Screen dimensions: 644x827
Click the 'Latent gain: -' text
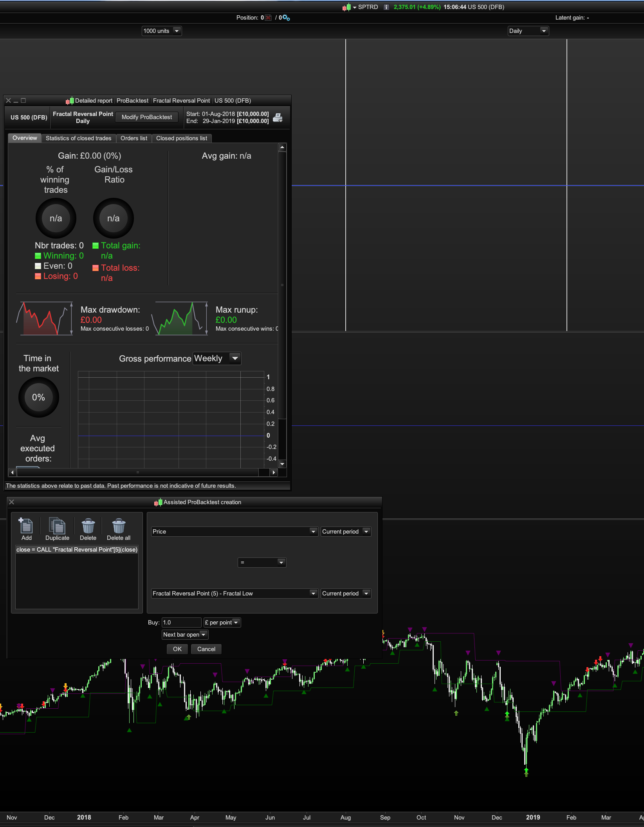coord(572,18)
